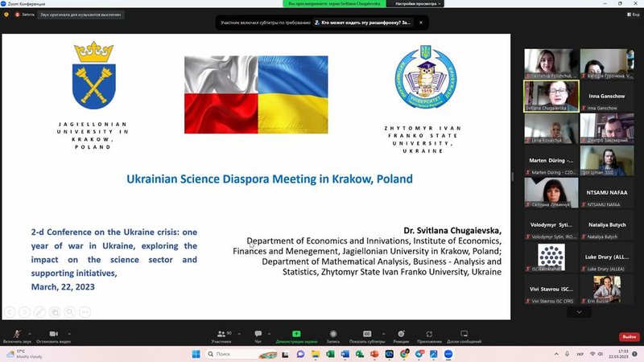Select Volodymyr Sytin participant tile
Viewport: 644px width, 362px height.
pyautogui.click(x=551, y=225)
